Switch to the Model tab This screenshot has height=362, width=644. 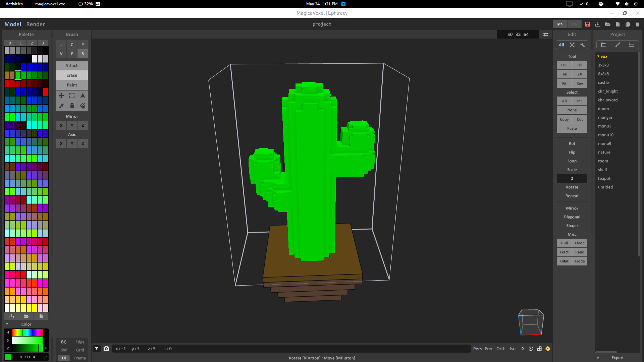pos(13,24)
